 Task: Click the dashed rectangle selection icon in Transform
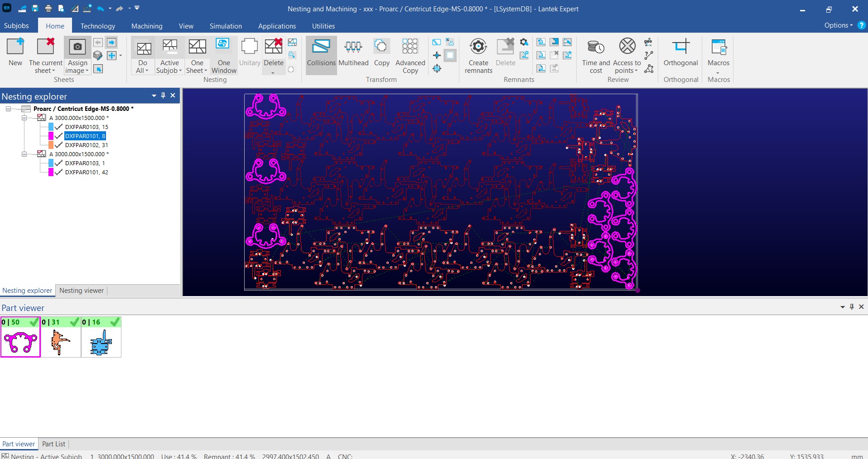(x=450, y=55)
